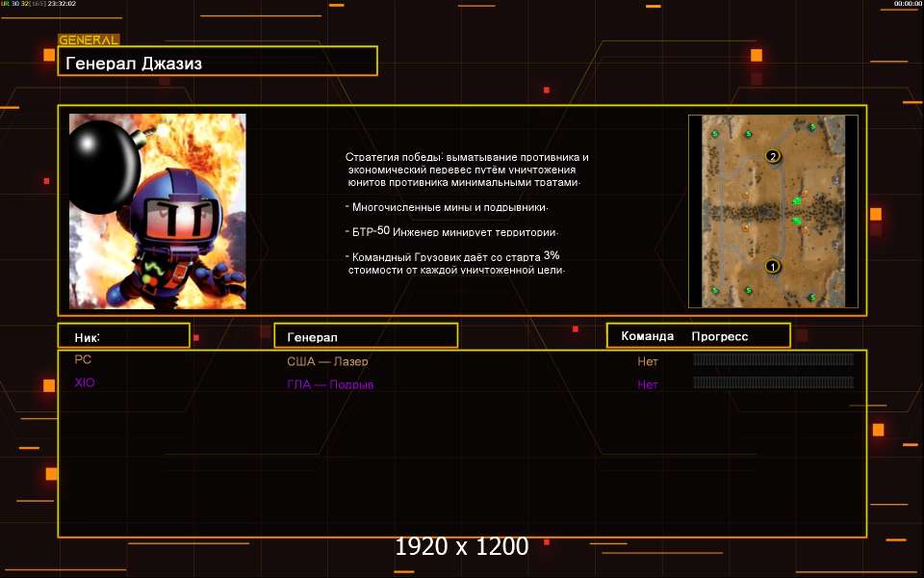The image size is (924, 578).
Task: Click the Bomberman general portrait image
Action: pos(158,211)
